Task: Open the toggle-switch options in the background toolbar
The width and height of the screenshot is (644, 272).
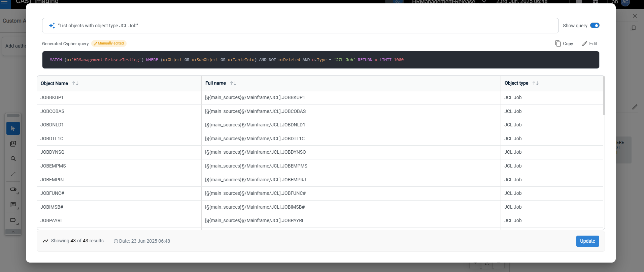Action: coord(13,189)
